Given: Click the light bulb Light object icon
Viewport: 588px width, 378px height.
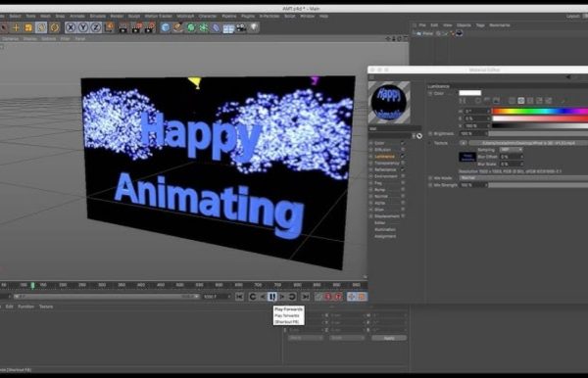Looking at the screenshot, I should (x=255, y=27).
